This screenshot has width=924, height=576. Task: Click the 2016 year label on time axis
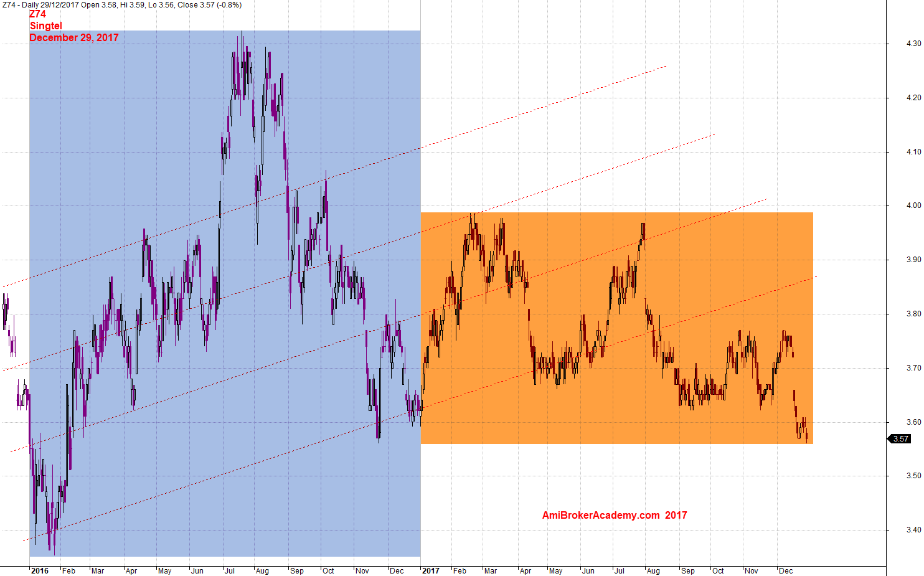[x=40, y=571]
